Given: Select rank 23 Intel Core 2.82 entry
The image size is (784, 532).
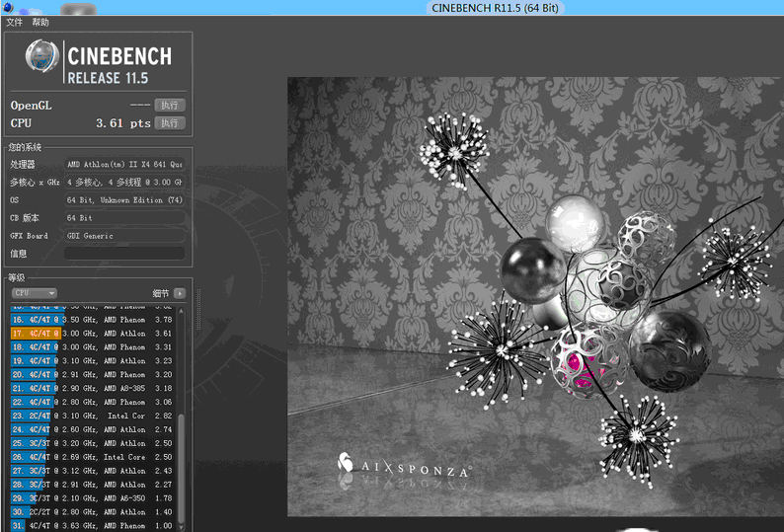Looking at the screenshot, I should click(x=94, y=417).
